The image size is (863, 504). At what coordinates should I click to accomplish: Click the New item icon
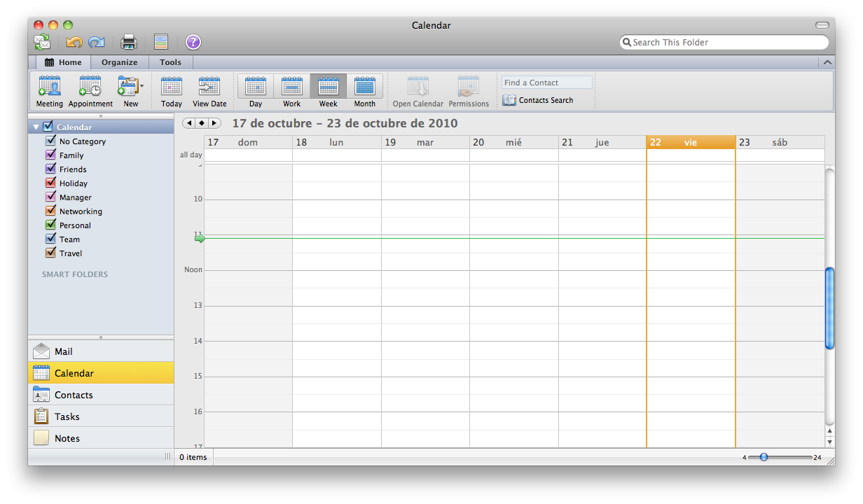pos(128,86)
